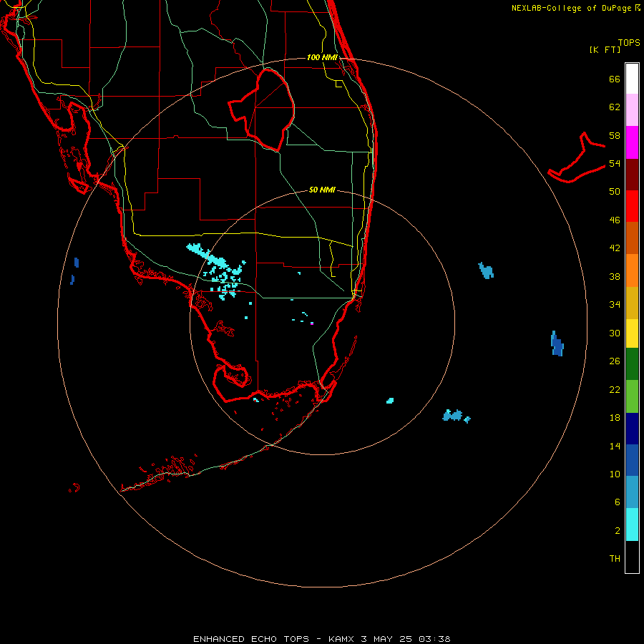Click the [K FT] units label

tap(605, 49)
